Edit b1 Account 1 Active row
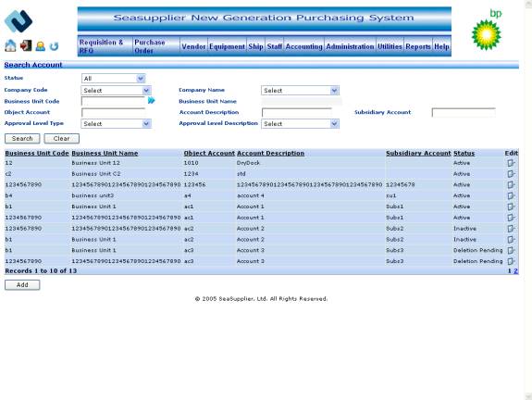532x400 pixels. coord(511,206)
